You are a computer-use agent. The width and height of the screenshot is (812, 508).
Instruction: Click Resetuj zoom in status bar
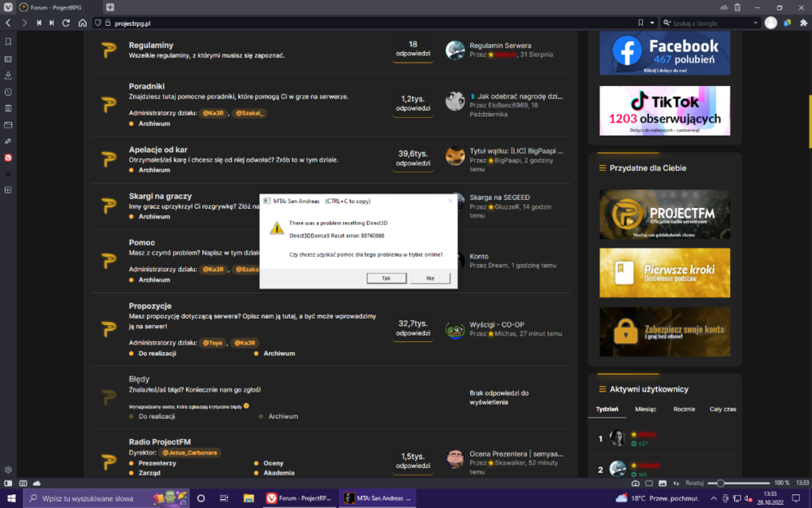click(x=694, y=483)
